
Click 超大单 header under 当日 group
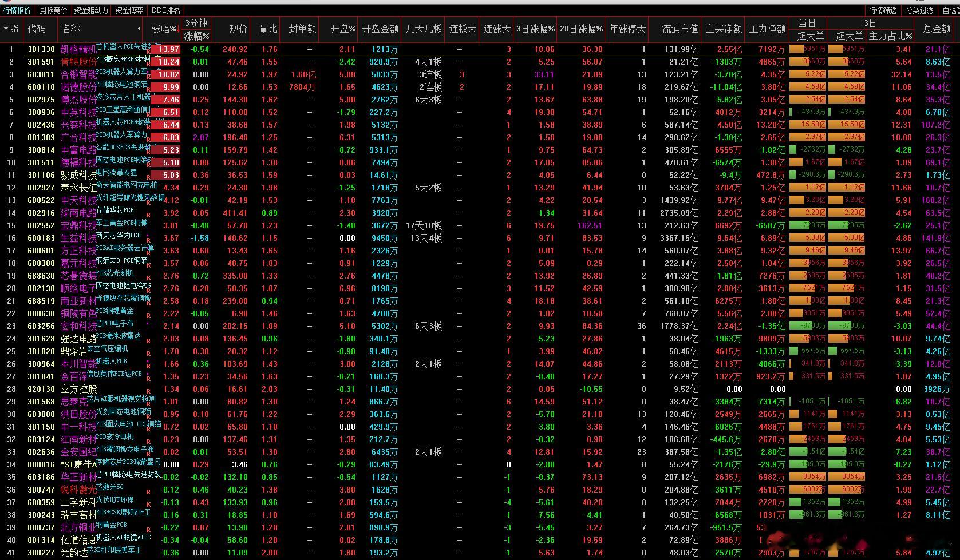click(x=811, y=36)
